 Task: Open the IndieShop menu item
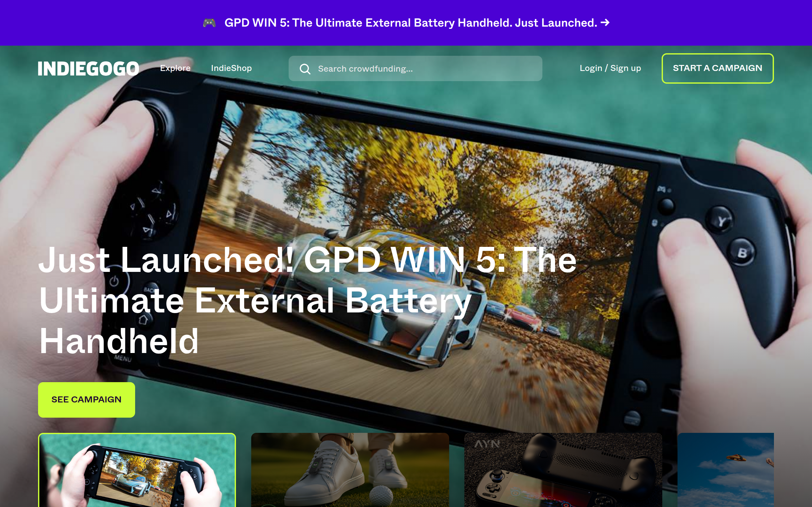(x=231, y=68)
